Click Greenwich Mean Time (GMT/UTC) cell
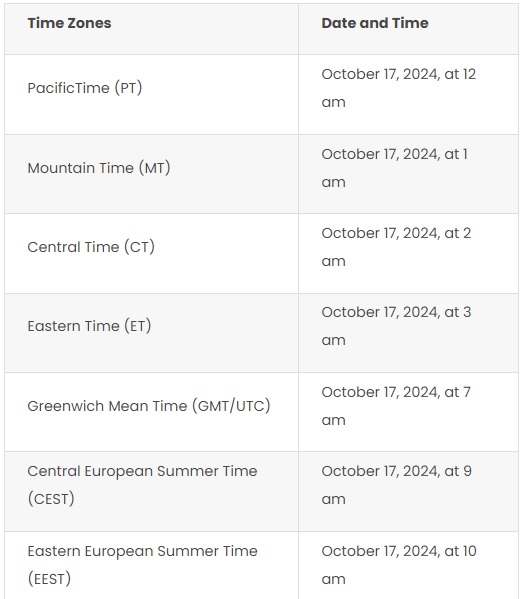Screen dimensions: 523x599 tap(152, 412)
